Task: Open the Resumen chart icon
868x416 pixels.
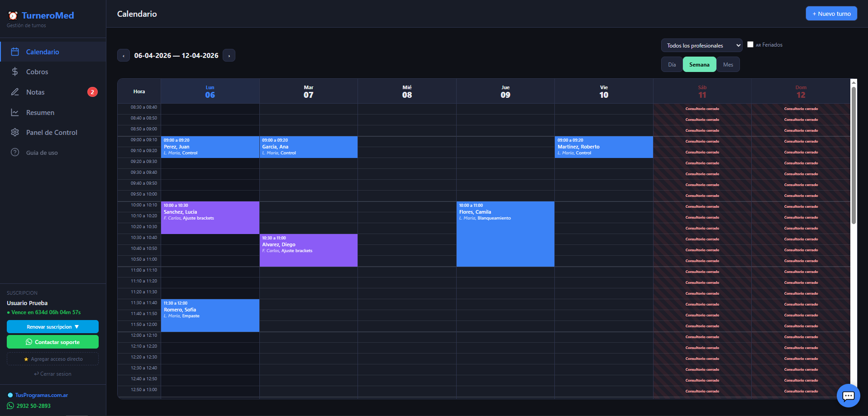Action: pos(15,112)
